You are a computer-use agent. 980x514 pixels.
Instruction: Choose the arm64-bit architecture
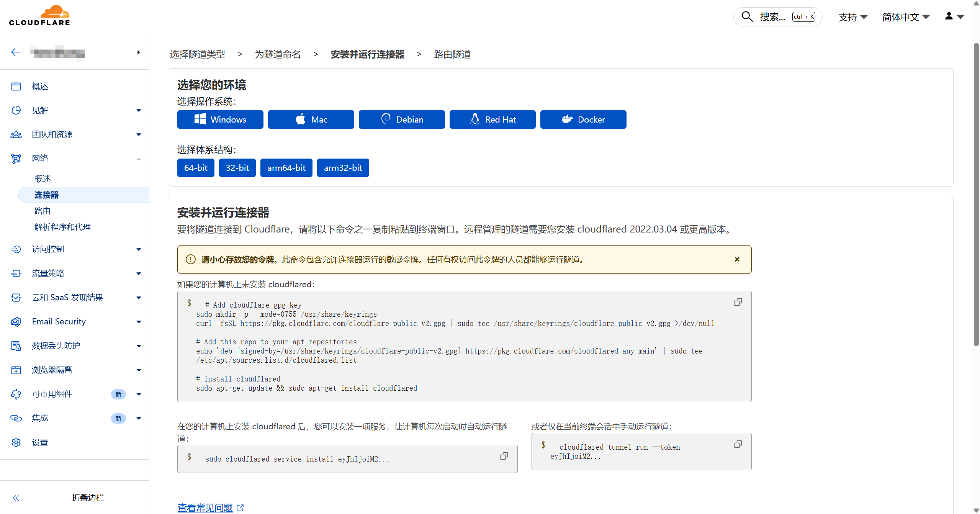click(286, 168)
